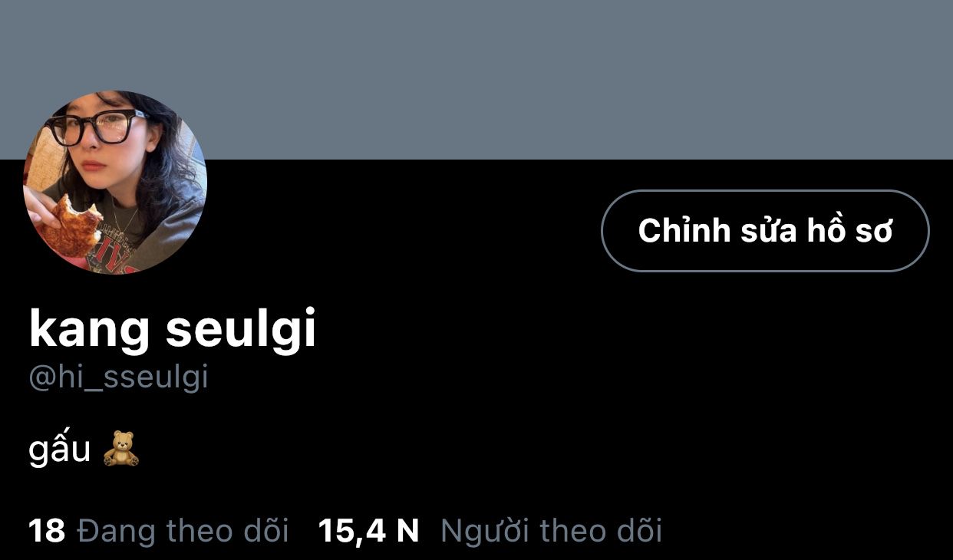The height and width of the screenshot is (560, 953).
Task: Click the pastry in the avatar photo
Action: click(x=71, y=228)
